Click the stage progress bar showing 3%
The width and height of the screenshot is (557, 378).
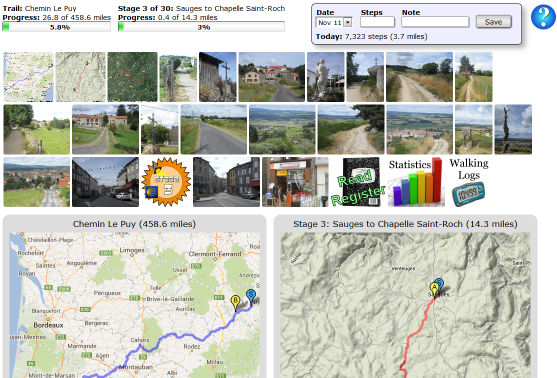(201, 27)
